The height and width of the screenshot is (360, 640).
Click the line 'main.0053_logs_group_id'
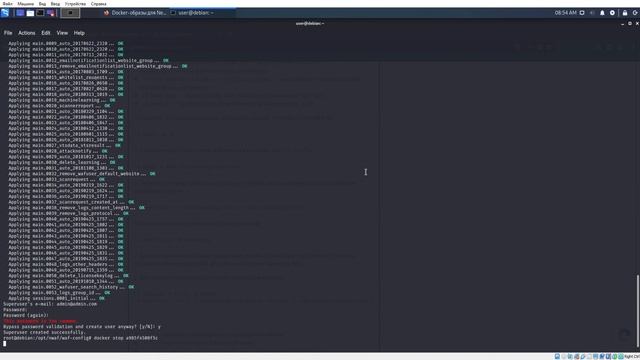click(x=59, y=293)
